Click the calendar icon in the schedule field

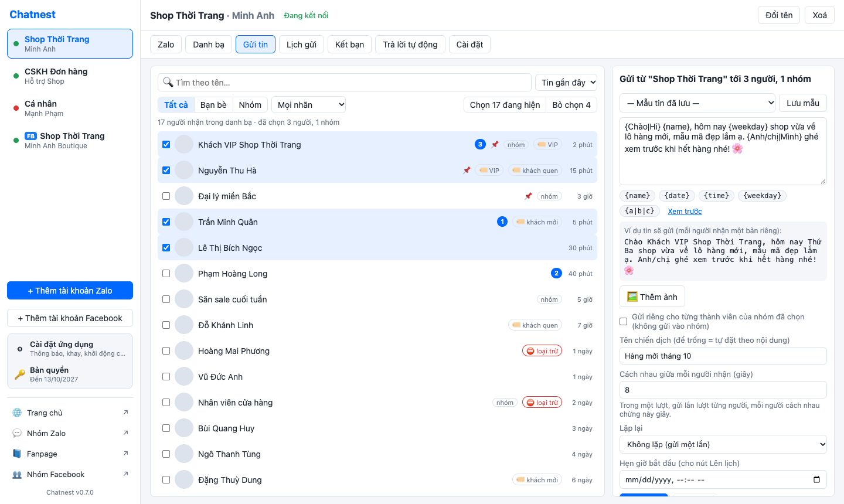coord(817,479)
